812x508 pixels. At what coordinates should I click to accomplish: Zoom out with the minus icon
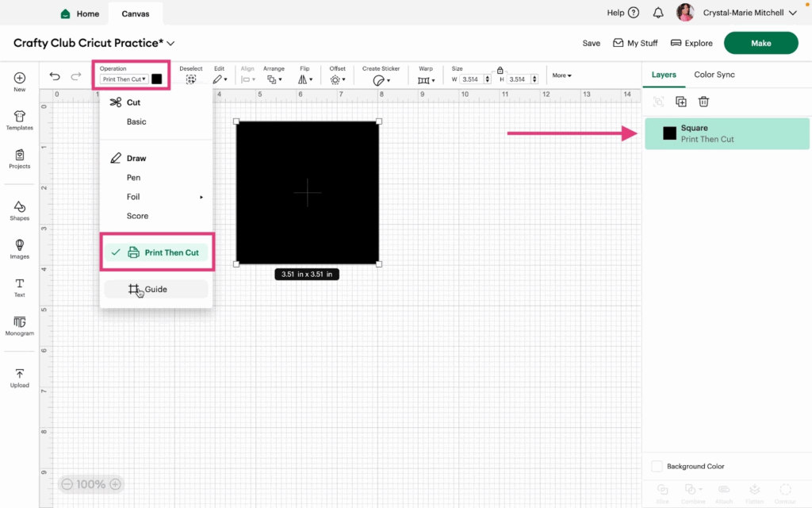click(67, 484)
